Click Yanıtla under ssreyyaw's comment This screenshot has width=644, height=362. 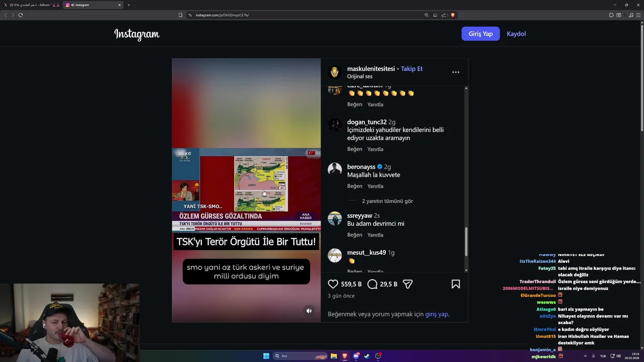pyautogui.click(x=375, y=235)
